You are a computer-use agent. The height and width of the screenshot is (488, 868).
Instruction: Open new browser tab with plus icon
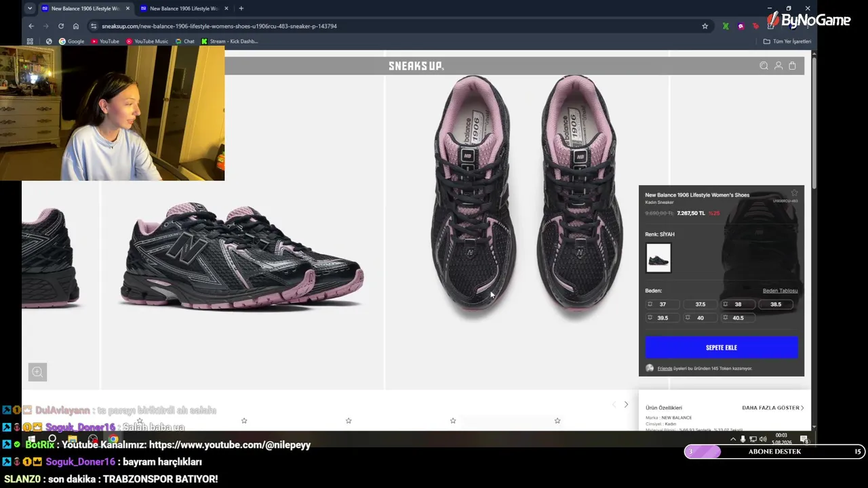(x=241, y=8)
